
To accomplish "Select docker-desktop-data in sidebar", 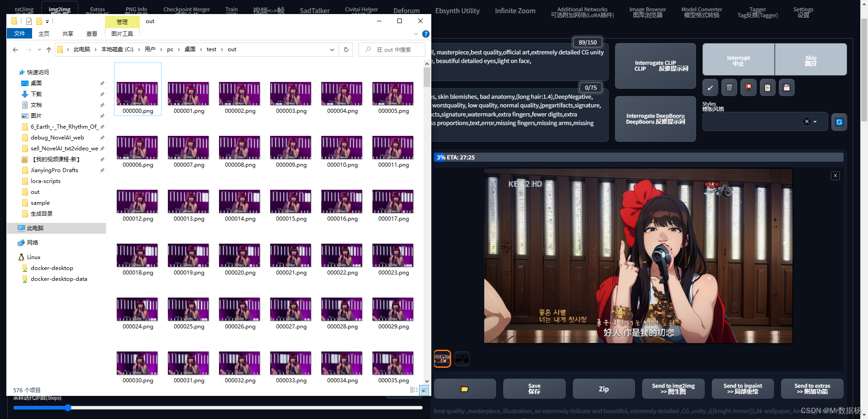I will (x=59, y=279).
